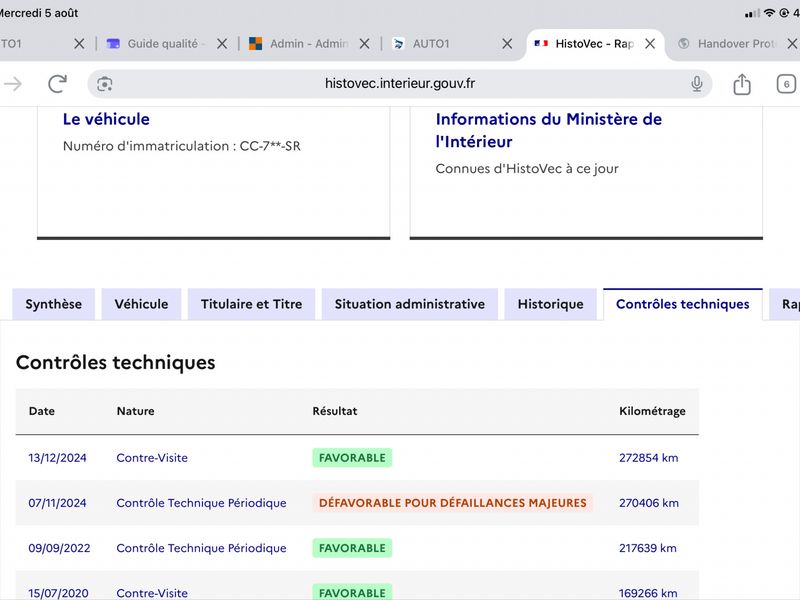Open the share sheet icon
The image size is (800, 600).
tap(742, 84)
